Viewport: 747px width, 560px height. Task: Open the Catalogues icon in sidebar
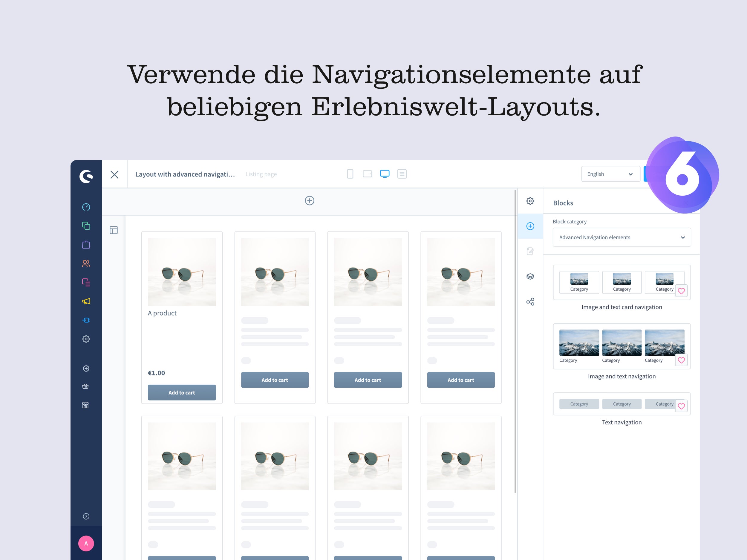pyautogui.click(x=86, y=226)
